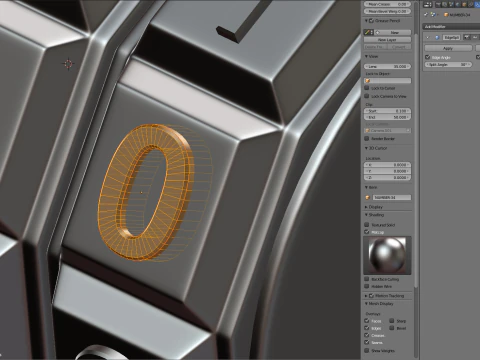The image size is (480, 360).
Task: Collapse the 3D Cursor panel
Action: (366, 148)
